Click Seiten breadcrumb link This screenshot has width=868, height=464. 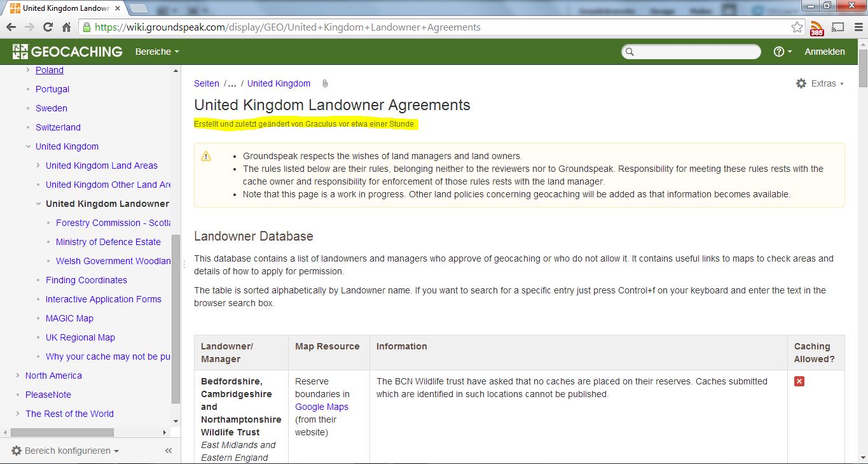[207, 83]
